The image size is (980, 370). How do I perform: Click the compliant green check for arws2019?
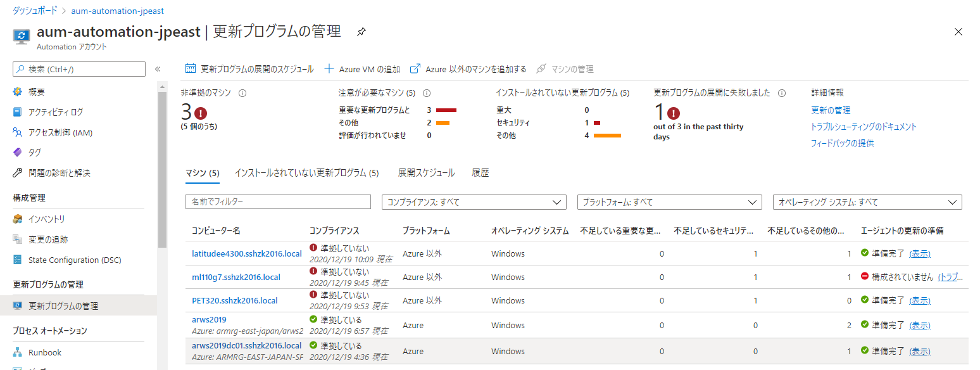[313, 319]
